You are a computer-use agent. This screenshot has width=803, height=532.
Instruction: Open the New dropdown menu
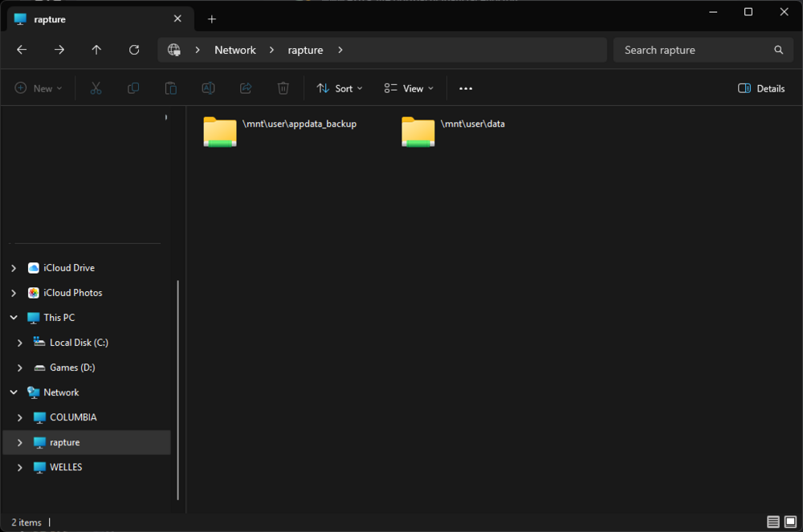click(x=39, y=88)
